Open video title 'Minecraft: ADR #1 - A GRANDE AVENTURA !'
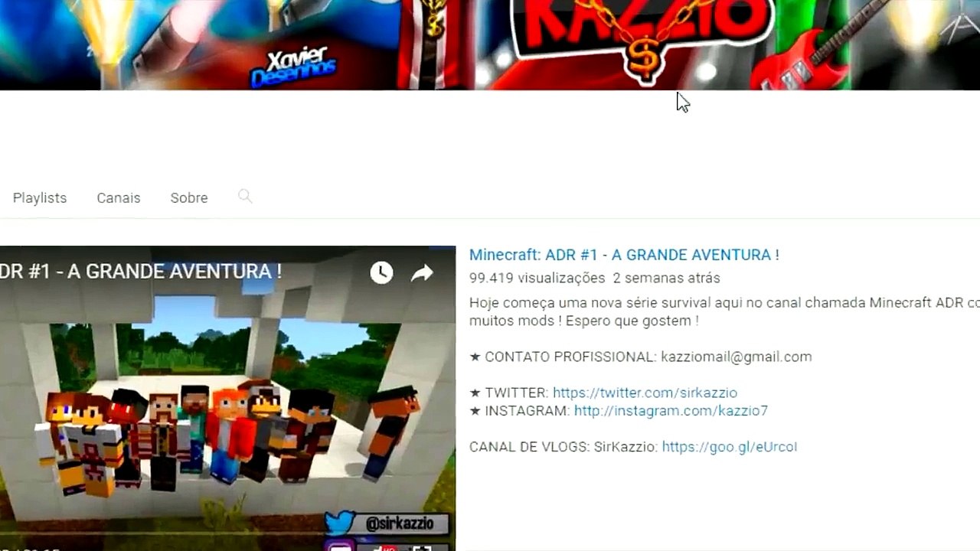The image size is (980, 551). (x=624, y=255)
